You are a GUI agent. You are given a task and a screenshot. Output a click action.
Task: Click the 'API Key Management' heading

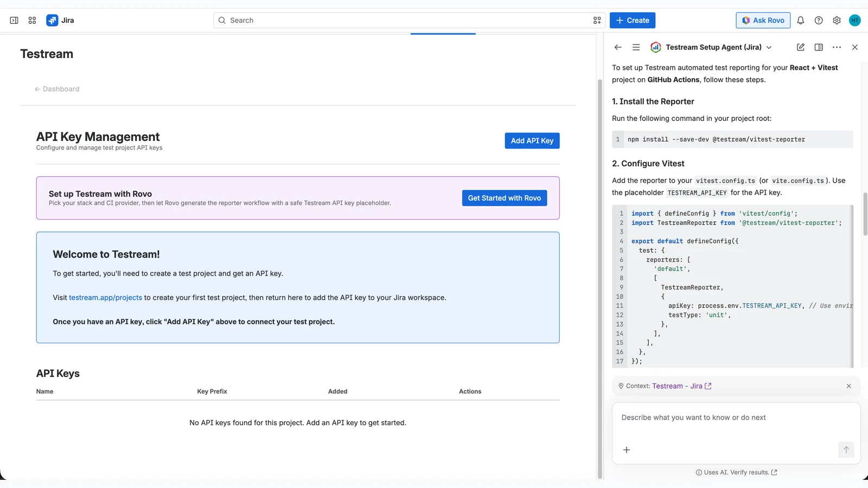point(98,137)
